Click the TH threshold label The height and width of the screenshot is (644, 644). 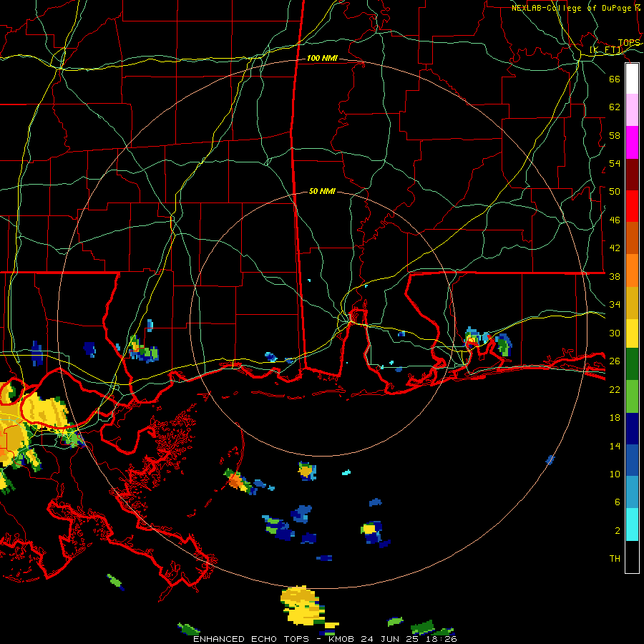coord(615,559)
